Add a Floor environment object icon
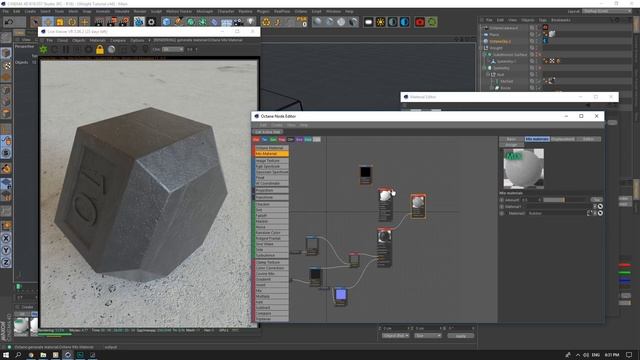Screen dimensions: 640x360 [227, 22]
